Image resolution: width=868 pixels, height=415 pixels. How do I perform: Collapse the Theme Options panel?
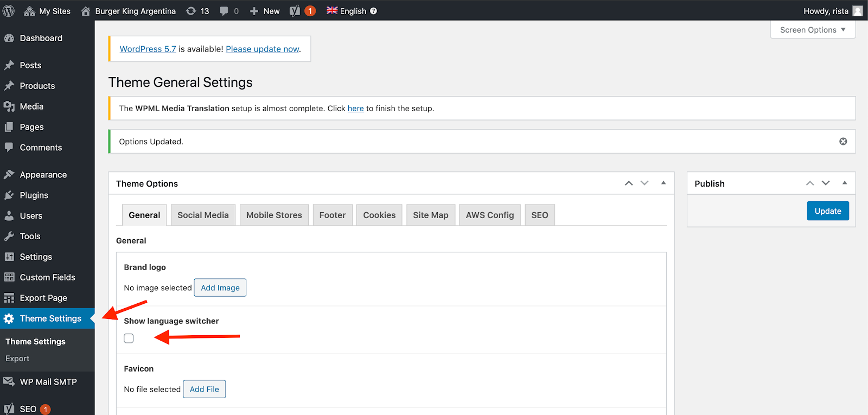[x=663, y=183]
